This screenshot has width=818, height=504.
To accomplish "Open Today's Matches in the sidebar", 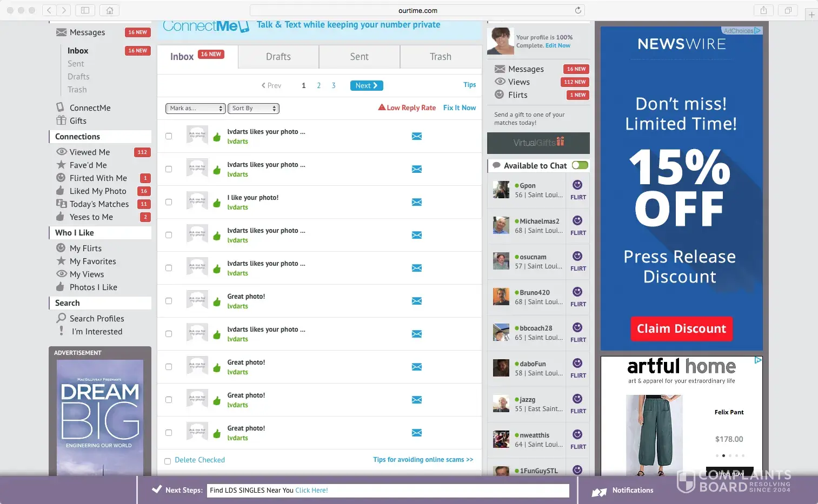I will click(x=99, y=204).
